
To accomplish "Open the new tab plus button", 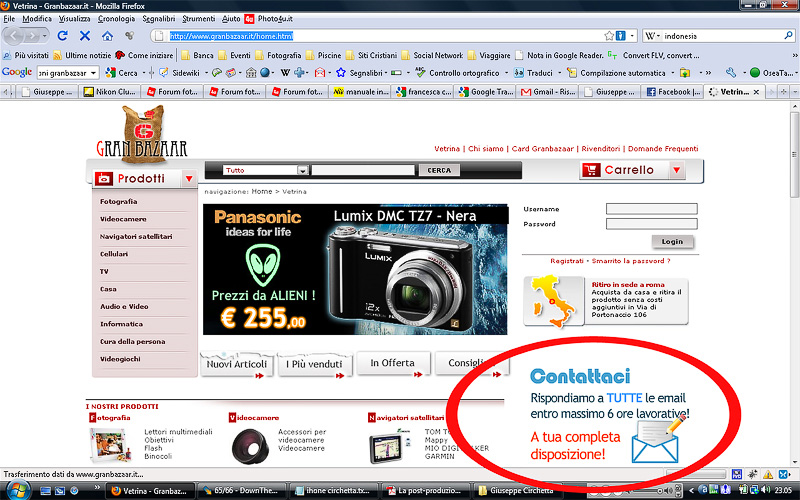I will pos(784,92).
